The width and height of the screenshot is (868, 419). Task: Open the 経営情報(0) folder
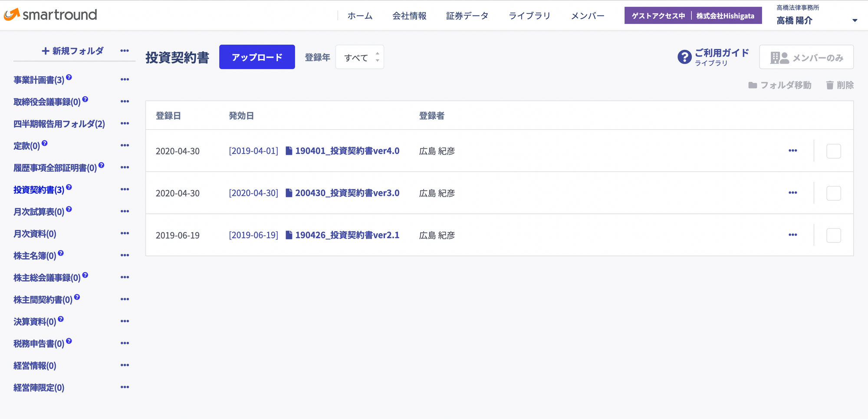pyautogui.click(x=35, y=366)
